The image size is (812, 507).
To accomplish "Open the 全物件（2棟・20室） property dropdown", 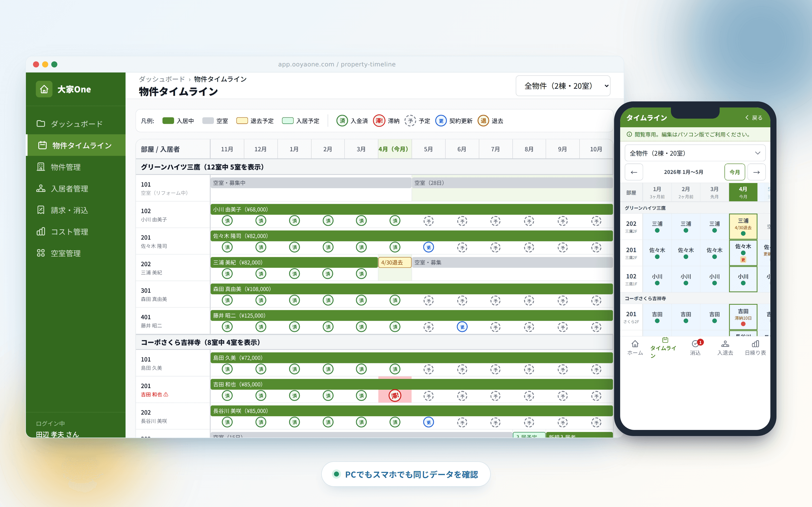I will click(x=563, y=85).
